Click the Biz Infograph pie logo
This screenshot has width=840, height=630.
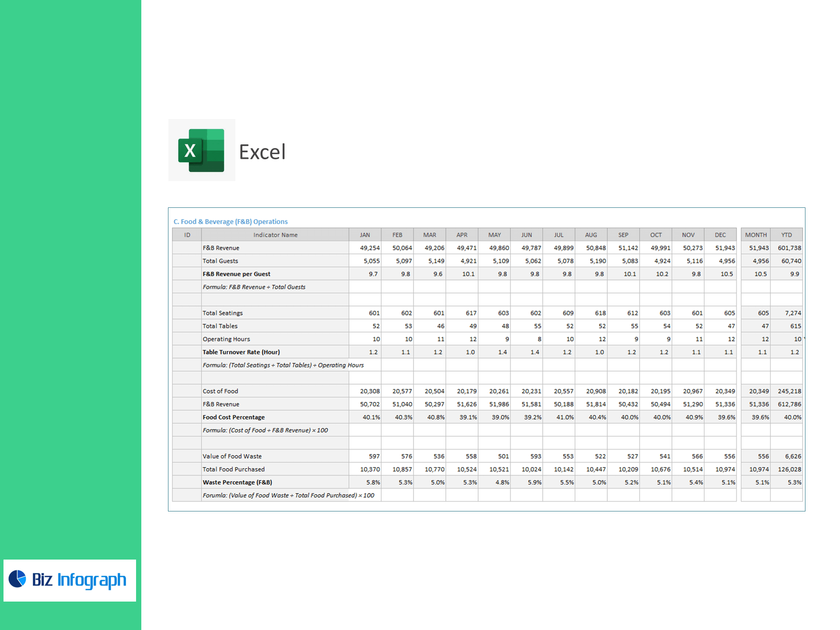(17, 579)
